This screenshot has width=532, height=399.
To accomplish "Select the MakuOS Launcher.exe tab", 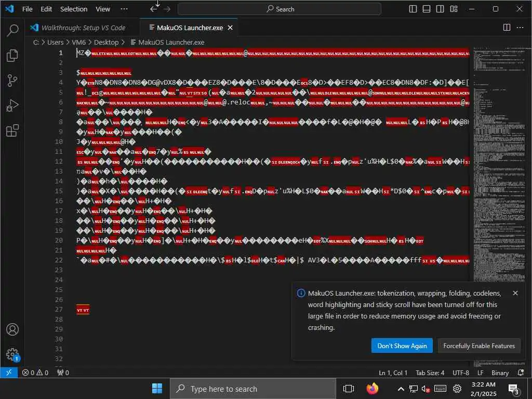I will point(188,28).
